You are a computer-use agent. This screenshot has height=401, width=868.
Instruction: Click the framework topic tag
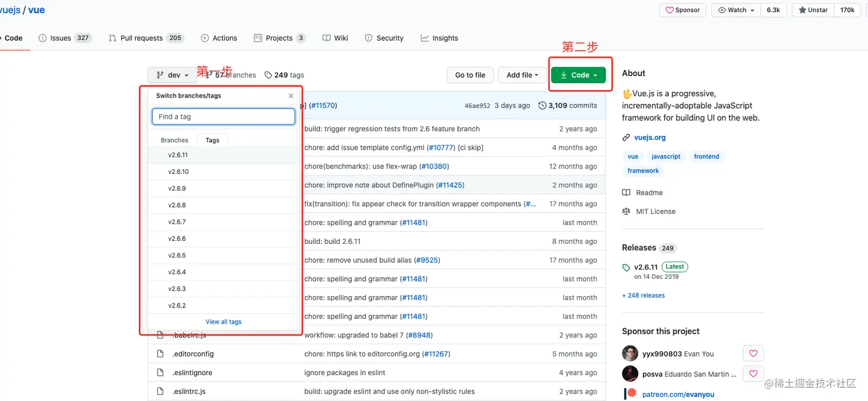pos(643,171)
